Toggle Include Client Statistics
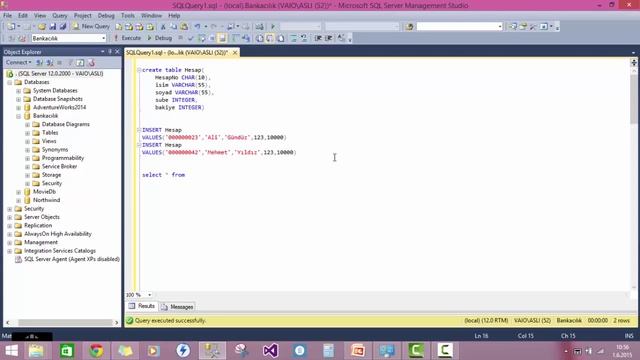The image size is (640, 360). point(246,38)
